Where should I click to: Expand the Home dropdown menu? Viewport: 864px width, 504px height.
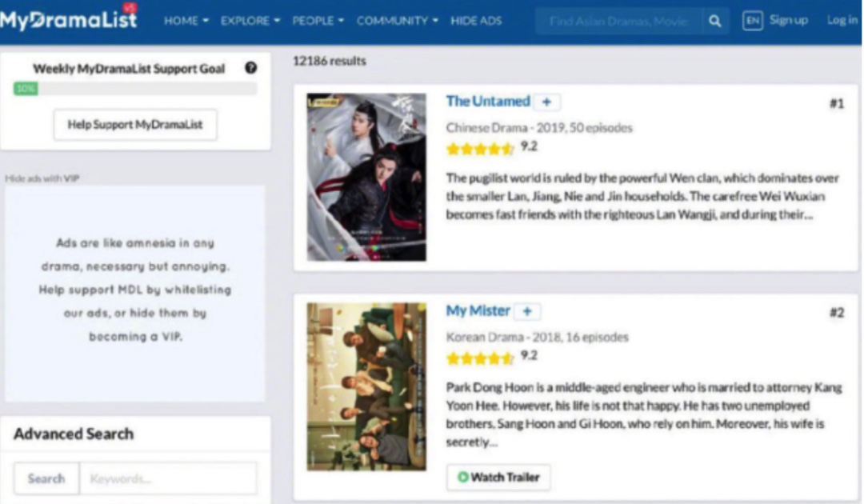(x=186, y=21)
